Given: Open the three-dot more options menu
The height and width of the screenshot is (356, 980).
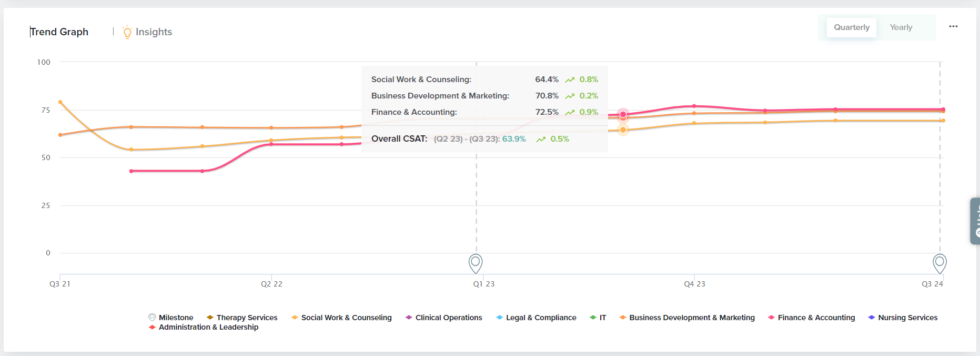Looking at the screenshot, I should 953,26.
